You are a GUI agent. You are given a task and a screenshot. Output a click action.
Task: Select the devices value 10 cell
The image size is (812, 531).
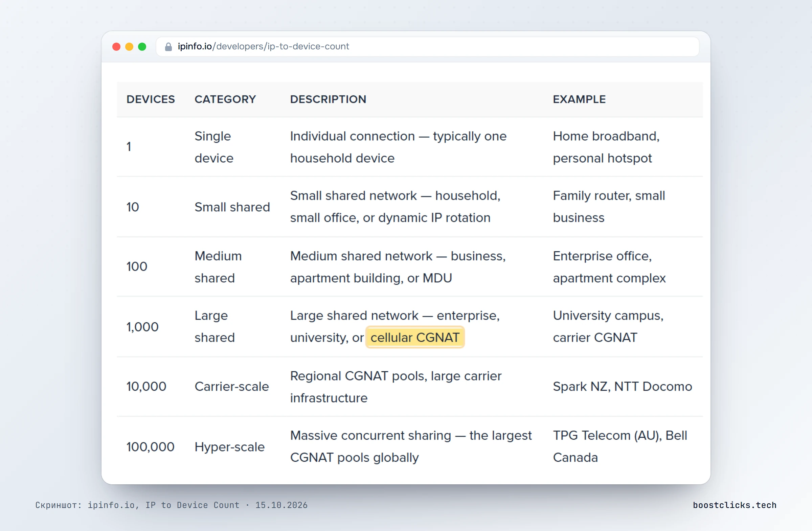pos(133,207)
